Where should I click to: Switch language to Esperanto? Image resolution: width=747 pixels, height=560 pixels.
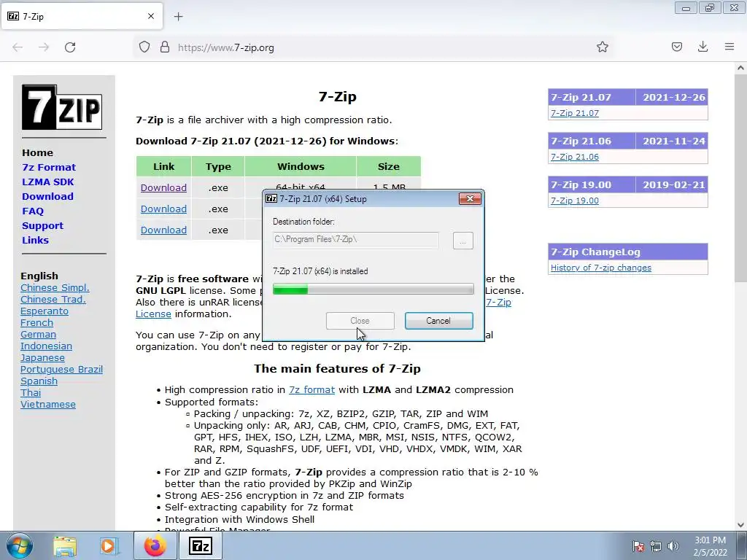coord(44,311)
